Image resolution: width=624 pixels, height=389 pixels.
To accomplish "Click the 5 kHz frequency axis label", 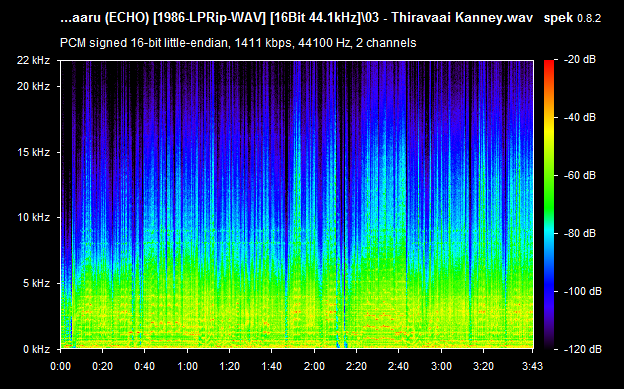I will [36, 283].
